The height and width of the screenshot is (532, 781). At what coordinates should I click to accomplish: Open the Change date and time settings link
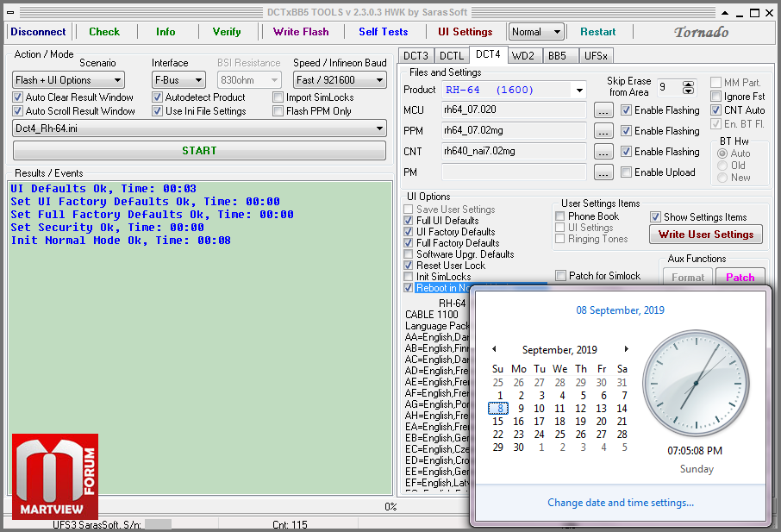point(620,503)
